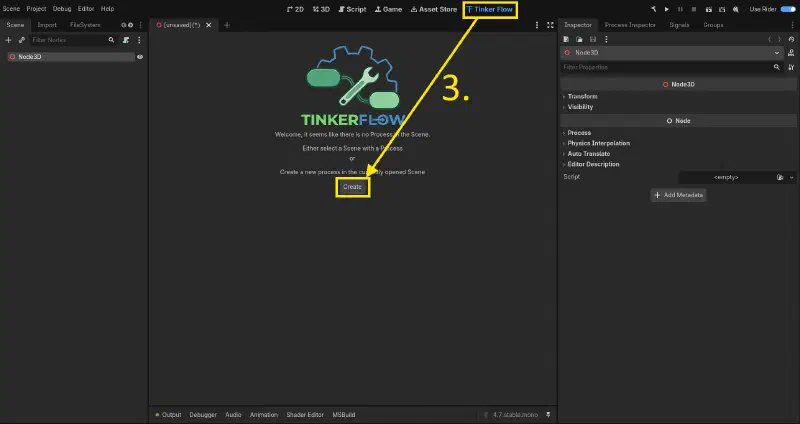Expand the Physics Interpolation section

596,143
